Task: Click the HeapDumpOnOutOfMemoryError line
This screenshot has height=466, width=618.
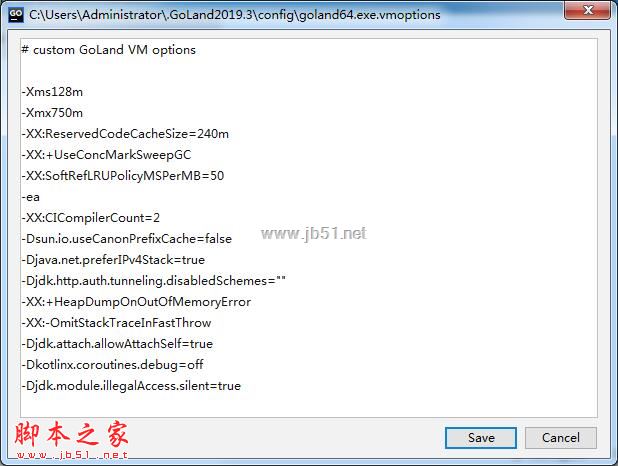Action: tap(136, 302)
